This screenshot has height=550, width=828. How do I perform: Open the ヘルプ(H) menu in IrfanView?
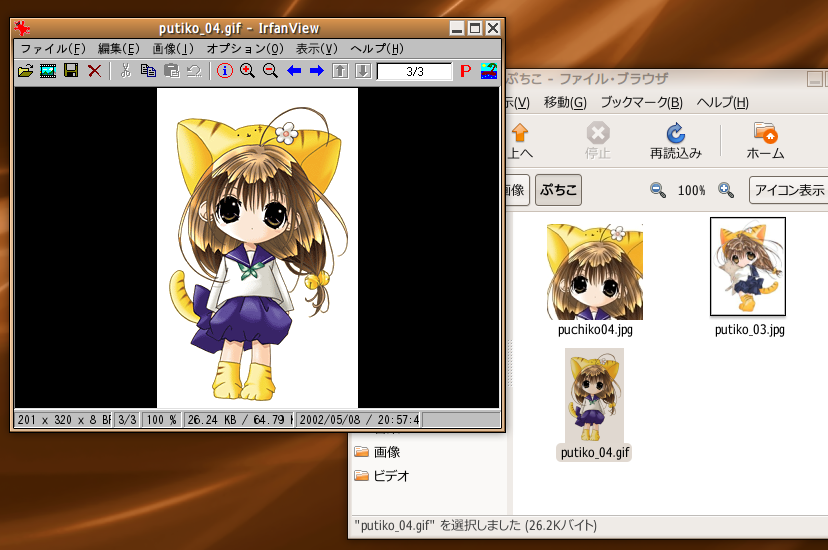point(377,49)
